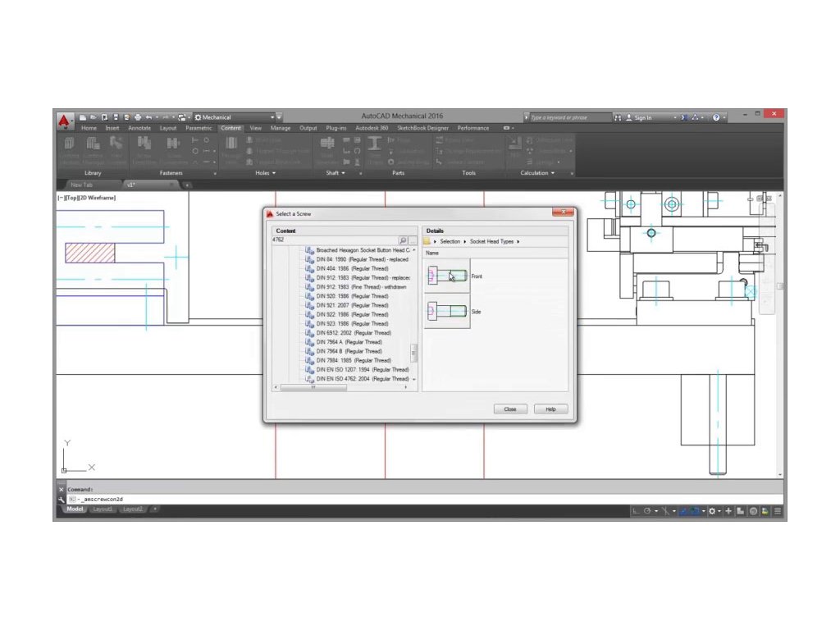Viewport: 840px width, 630px height.
Task: Expand the Shaft panel dropdown
Action: [x=336, y=173]
